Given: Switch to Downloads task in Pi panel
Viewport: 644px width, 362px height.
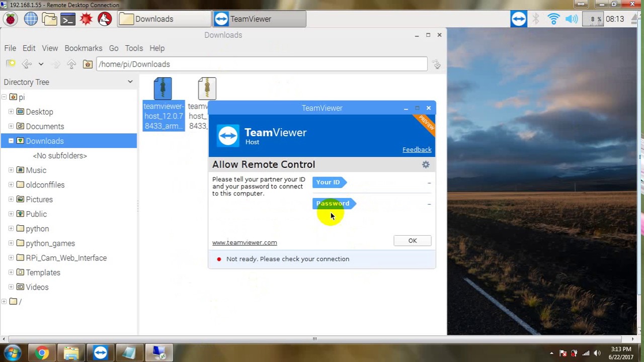Looking at the screenshot, I should [164, 19].
